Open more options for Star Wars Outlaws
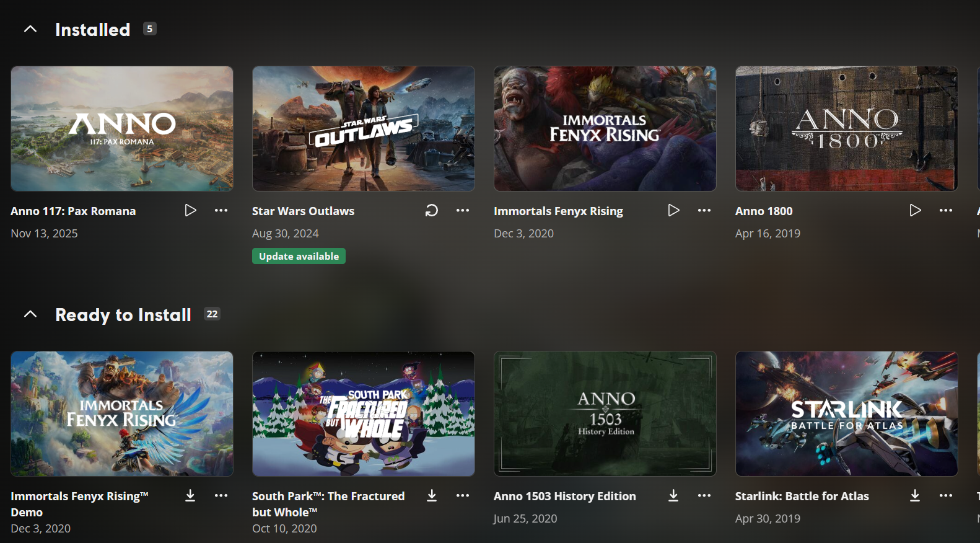980x543 pixels. pos(463,211)
